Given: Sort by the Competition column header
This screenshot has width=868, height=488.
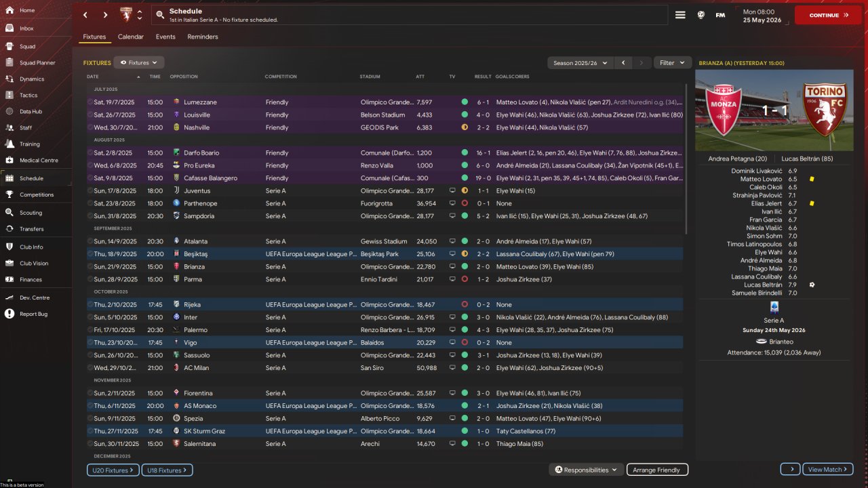Looking at the screenshot, I should (281, 77).
